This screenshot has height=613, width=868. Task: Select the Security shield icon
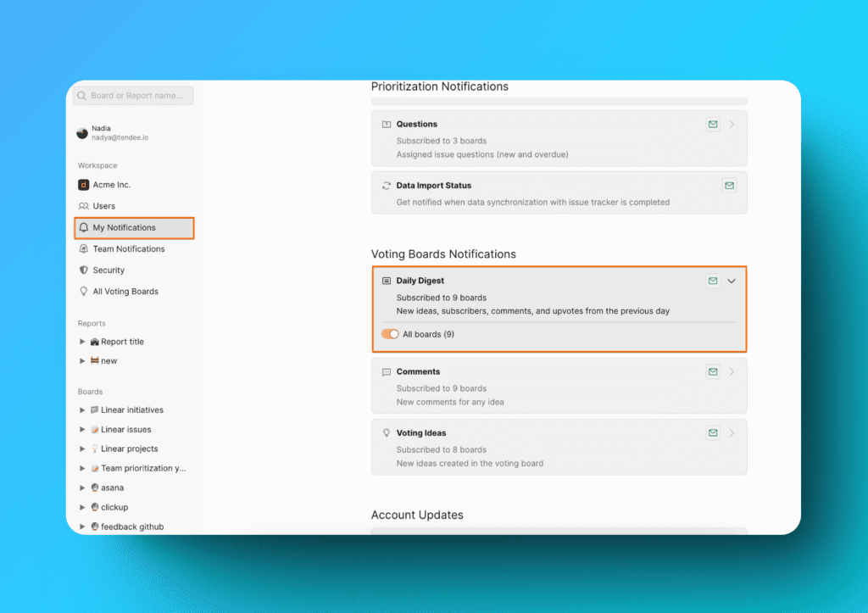point(82,270)
